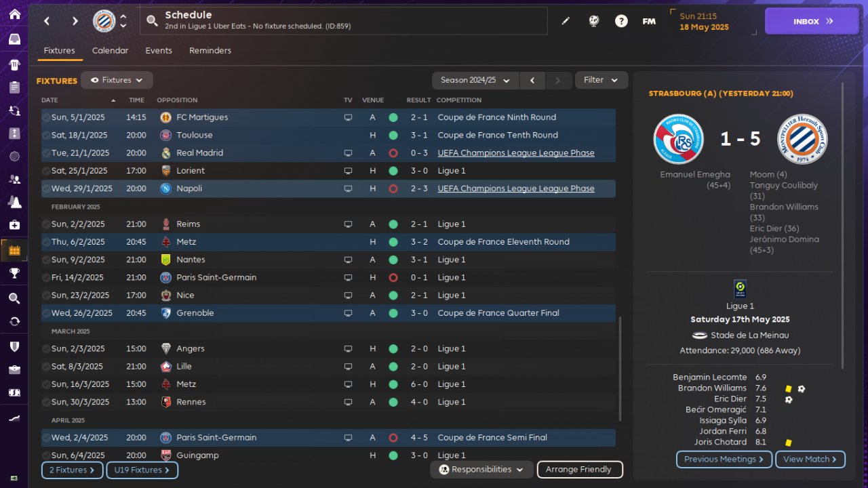
Task: Click the Montpellier badge in the top bar
Action: click(x=104, y=21)
